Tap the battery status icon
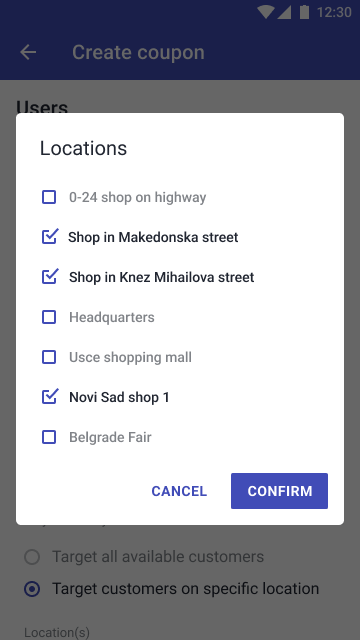Image resolution: width=360 pixels, height=640 pixels. point(304,12)
